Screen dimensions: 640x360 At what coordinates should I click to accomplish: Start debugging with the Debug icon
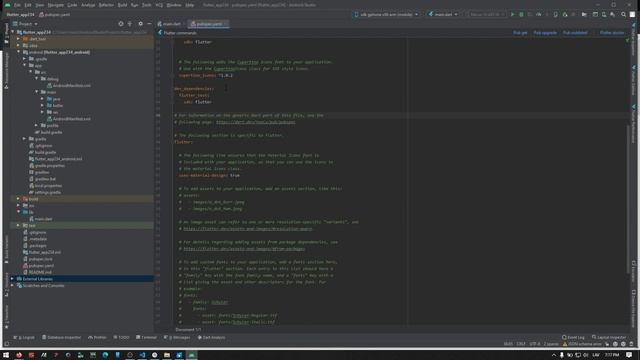[x=521, y=14]
